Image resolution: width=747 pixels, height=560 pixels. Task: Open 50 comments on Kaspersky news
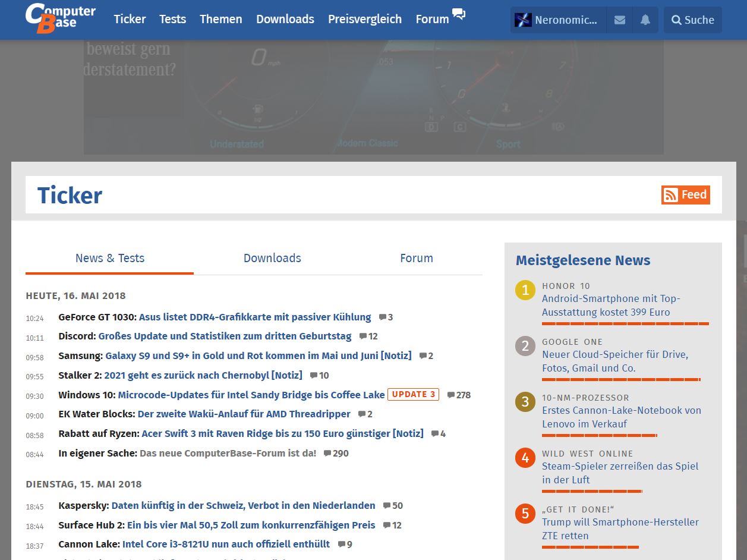click(393, 506)
